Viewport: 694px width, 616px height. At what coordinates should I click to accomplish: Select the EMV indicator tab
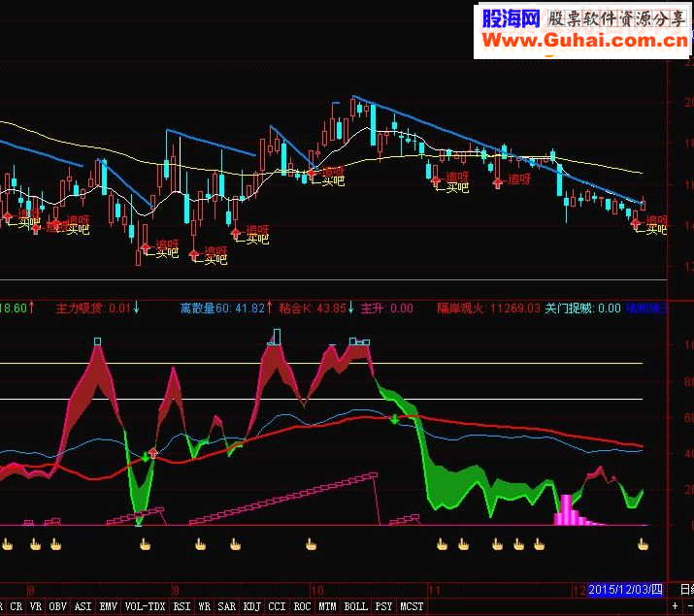coord(109,606)
